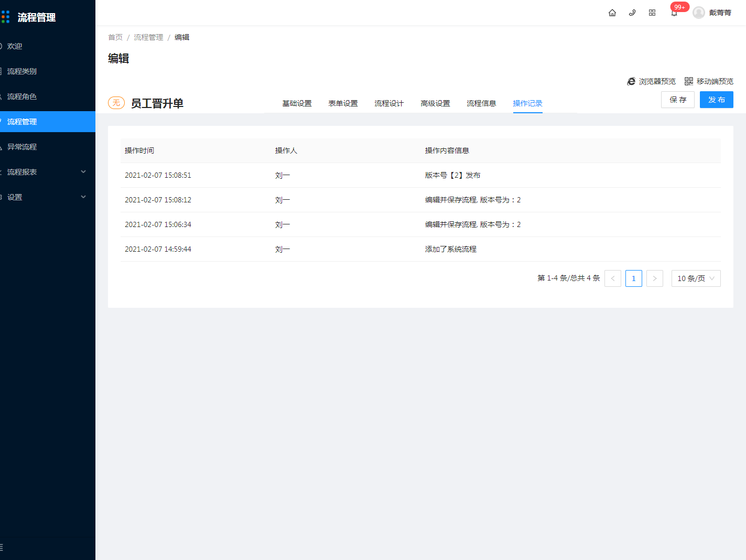Click the mobile preview QR code icon
The width and height of the screenshot is (746, 560).
tap(689, 81)
